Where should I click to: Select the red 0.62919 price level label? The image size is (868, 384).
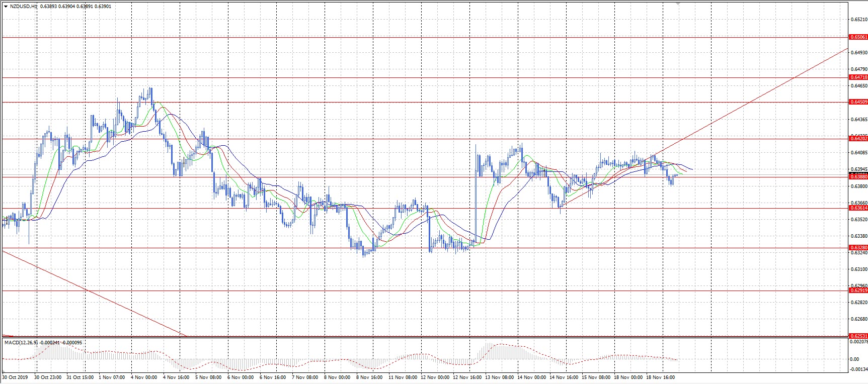pos(858,290)
